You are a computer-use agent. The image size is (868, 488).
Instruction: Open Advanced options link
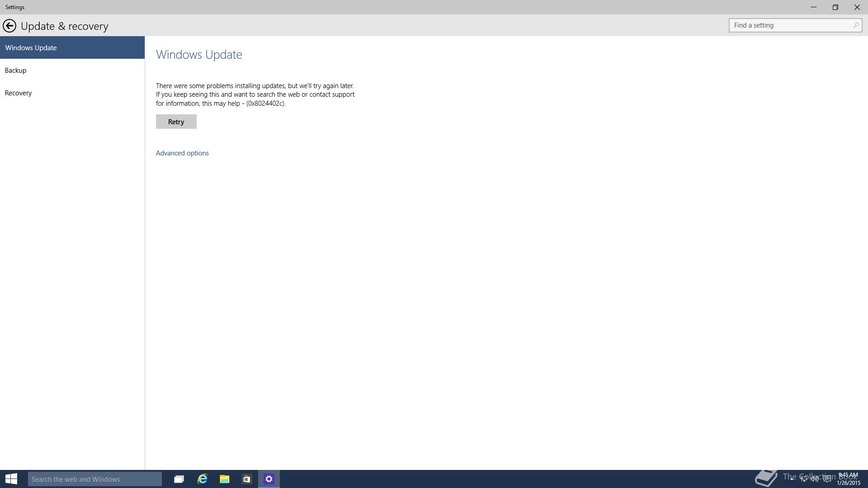click(x=182, y=153)
